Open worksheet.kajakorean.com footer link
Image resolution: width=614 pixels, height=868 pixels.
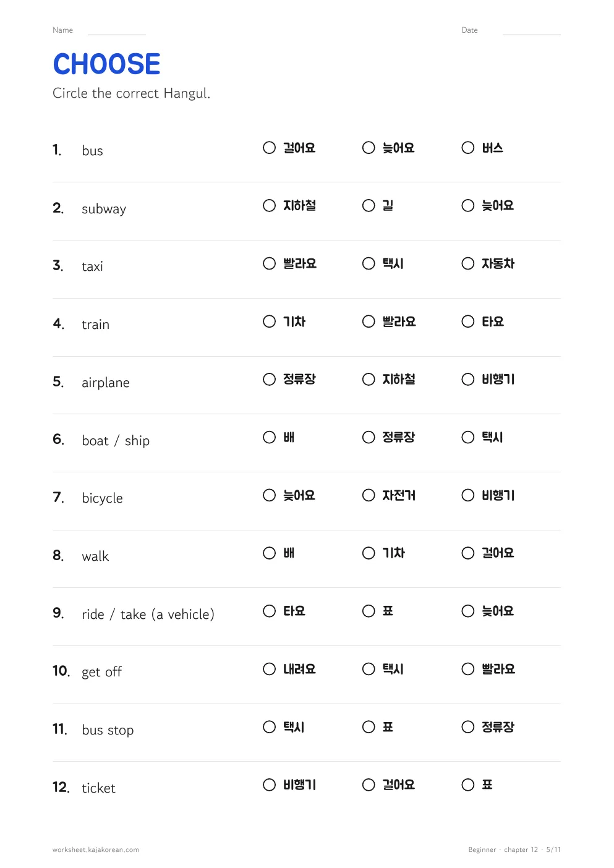point(96,849)
